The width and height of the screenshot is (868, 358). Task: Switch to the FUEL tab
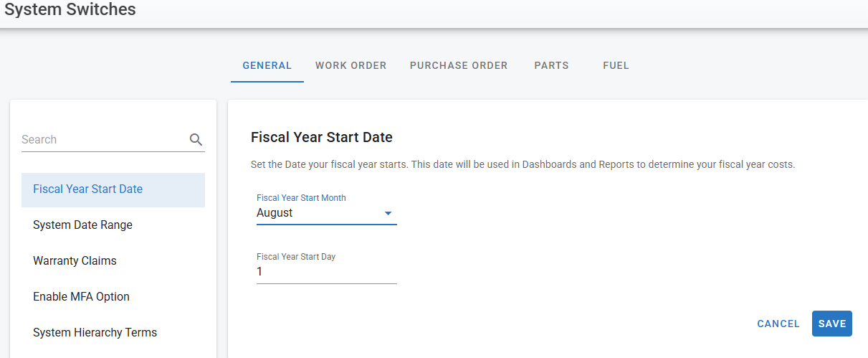tap(616, 65)
